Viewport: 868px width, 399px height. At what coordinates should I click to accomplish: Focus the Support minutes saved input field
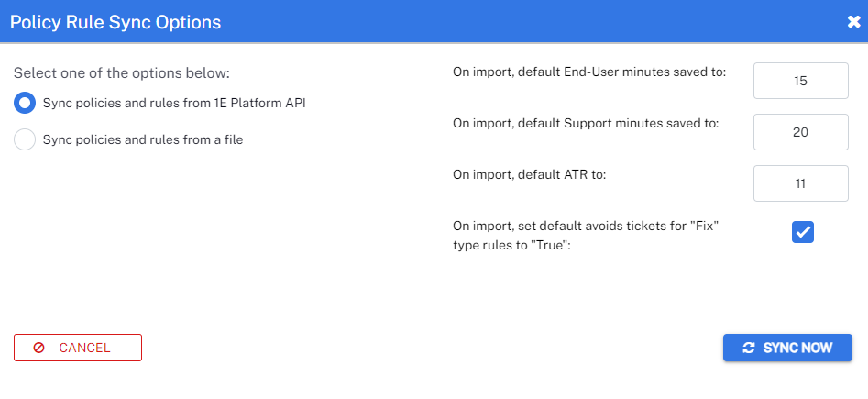click(799, 132)
